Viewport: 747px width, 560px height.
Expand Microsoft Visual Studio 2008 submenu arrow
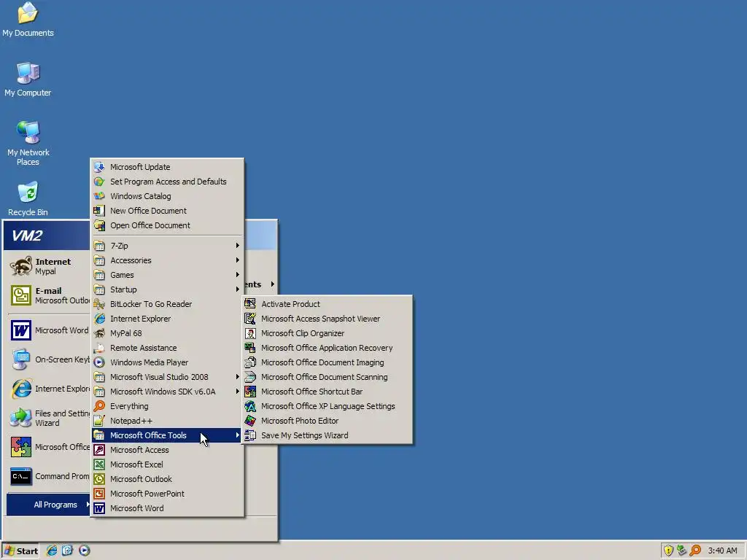tap(237, 377)
